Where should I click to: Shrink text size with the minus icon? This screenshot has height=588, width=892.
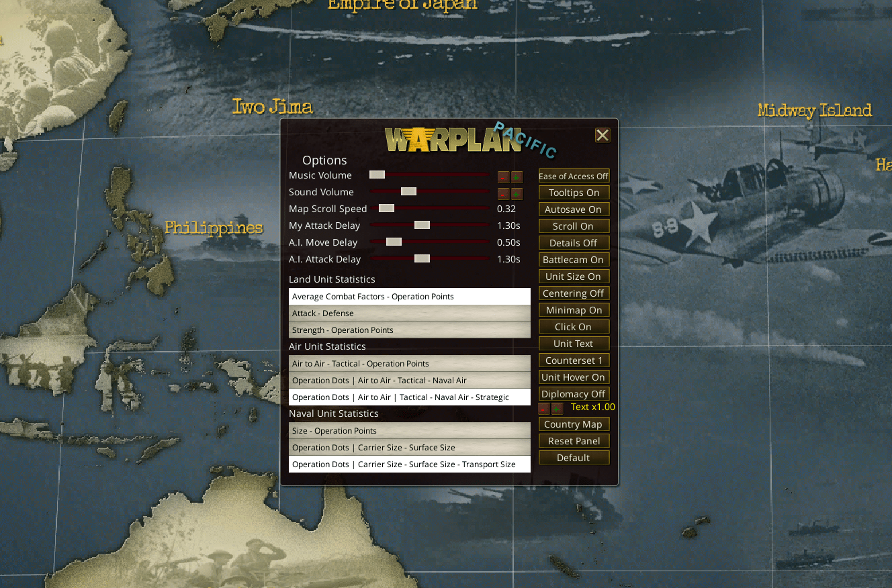(x=543, y=408)
